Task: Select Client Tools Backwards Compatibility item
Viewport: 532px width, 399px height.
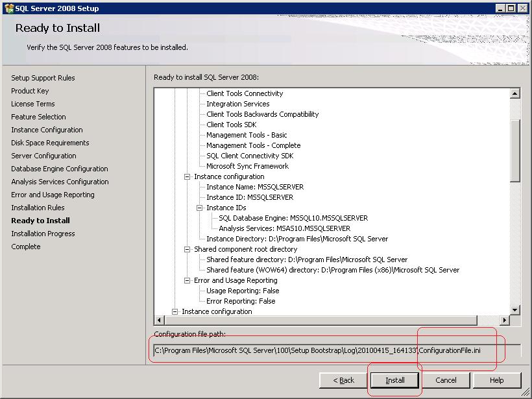Action: (263, 114)
